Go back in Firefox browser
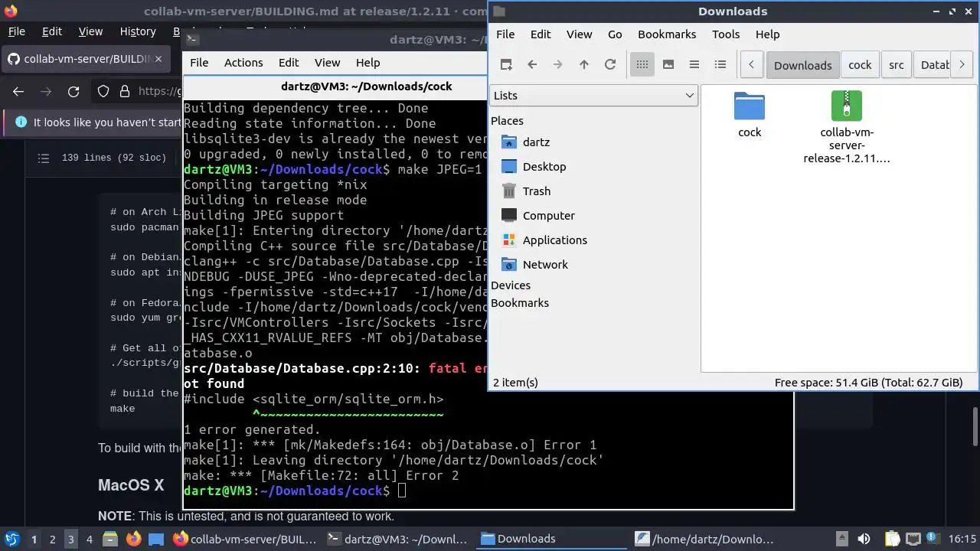 point(18,91)
